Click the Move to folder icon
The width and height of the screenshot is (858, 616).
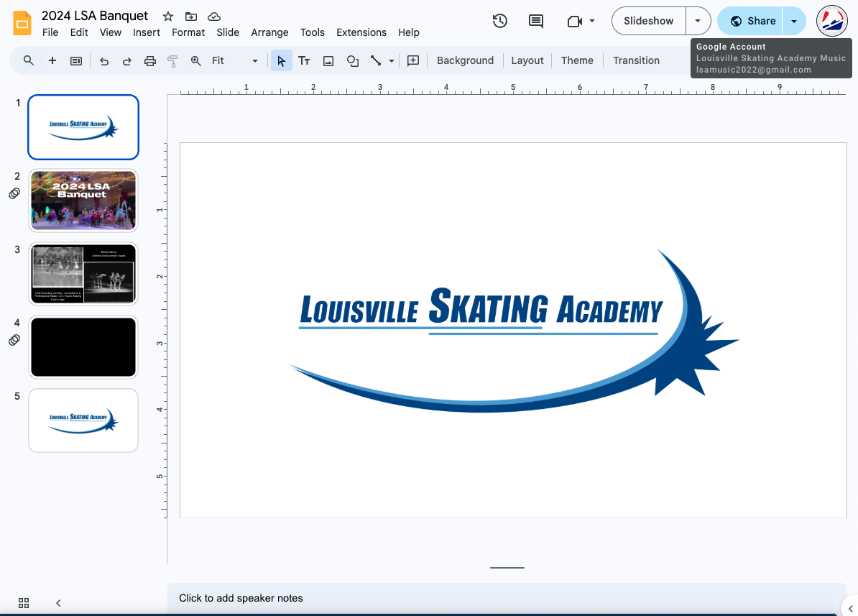[191, 17]
